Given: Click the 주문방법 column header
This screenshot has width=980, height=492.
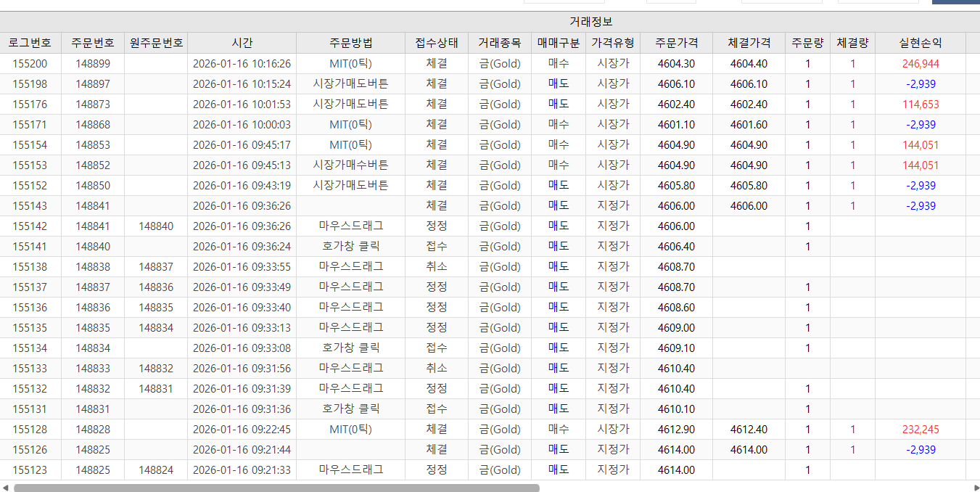Looking at the screenshot, I should (350, 43).
